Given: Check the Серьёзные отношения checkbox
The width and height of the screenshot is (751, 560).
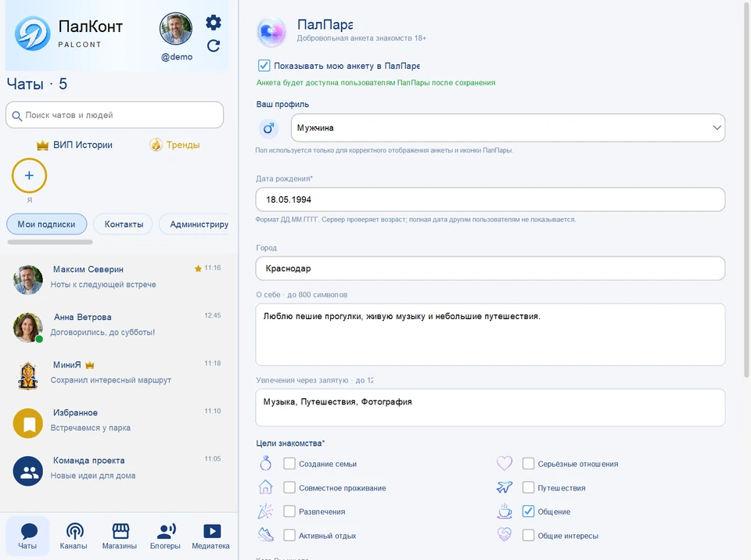Looking at the screenshot, I should click(x=528, y=464).
